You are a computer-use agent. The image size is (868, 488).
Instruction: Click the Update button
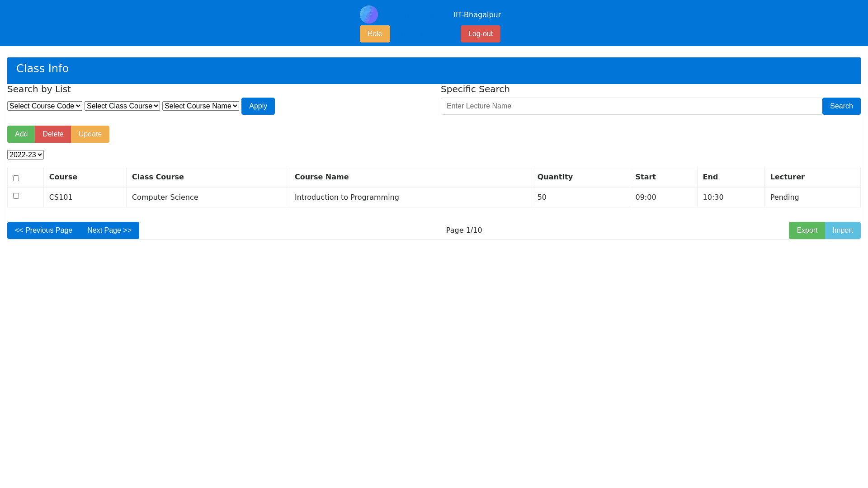(x=90, y=134)
